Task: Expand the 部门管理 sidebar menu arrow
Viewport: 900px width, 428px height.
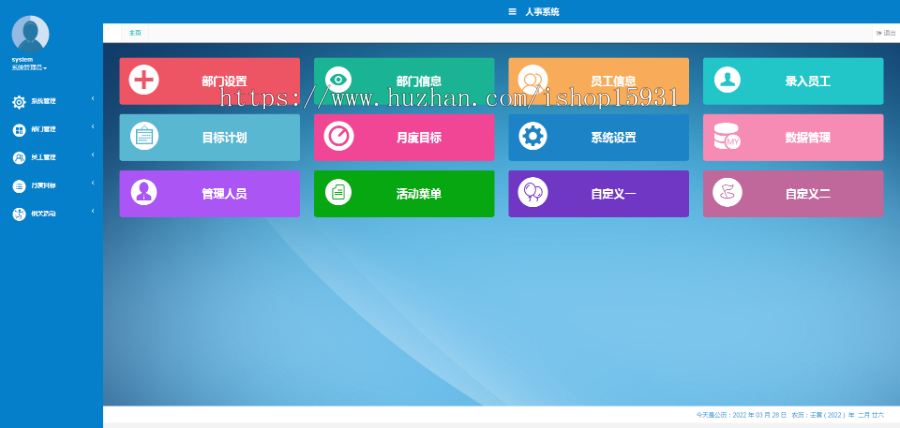Action: pos(93,128)
